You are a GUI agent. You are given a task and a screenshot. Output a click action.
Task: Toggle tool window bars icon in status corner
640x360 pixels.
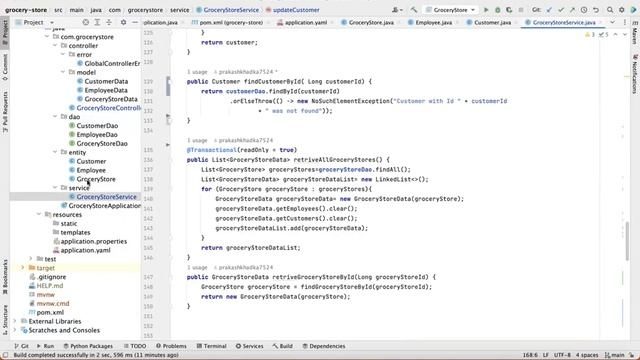[x=5, y=355]
